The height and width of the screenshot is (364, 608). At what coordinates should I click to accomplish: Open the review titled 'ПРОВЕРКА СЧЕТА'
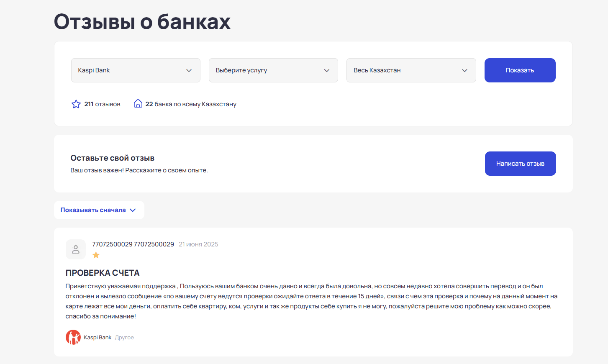coord(103,273)
